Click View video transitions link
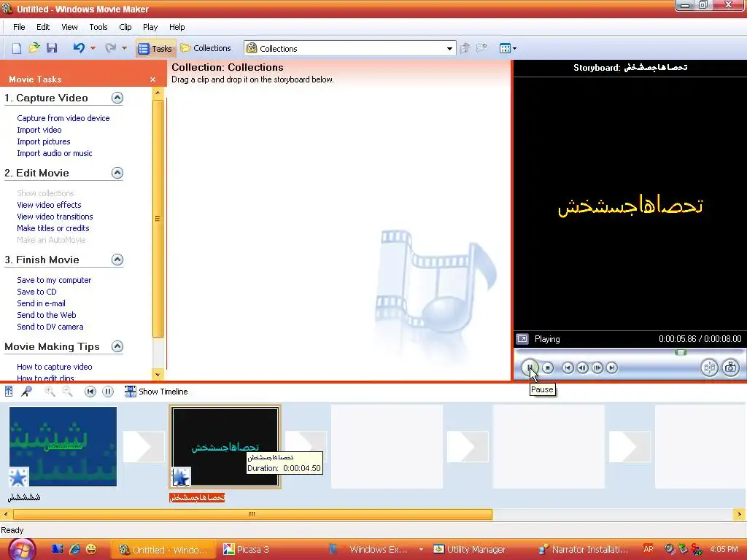Image resolution: width=747 pixels, height=560 pixels. point(55,216)
